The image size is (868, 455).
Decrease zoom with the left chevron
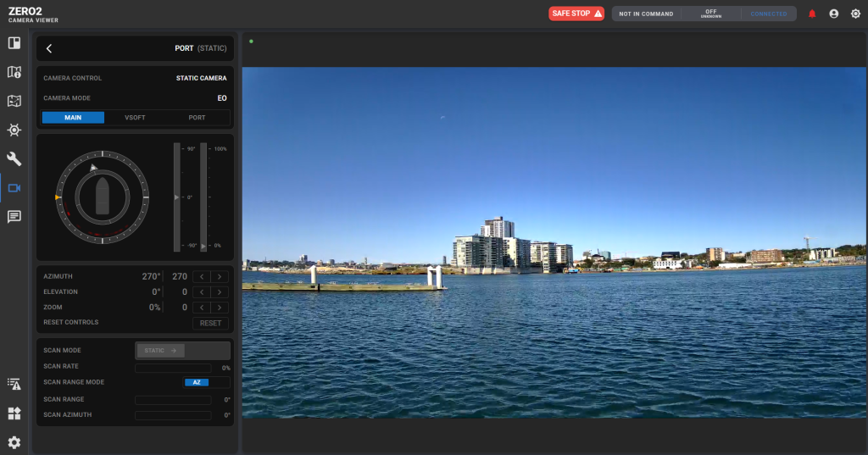click(x=202, y=308)
